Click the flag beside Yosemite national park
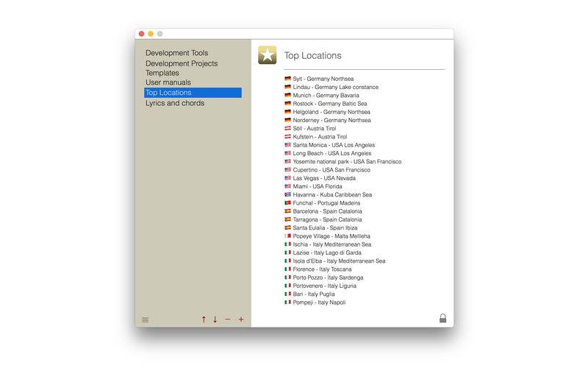This screenshot has width=588, height=368. (287, 161)
